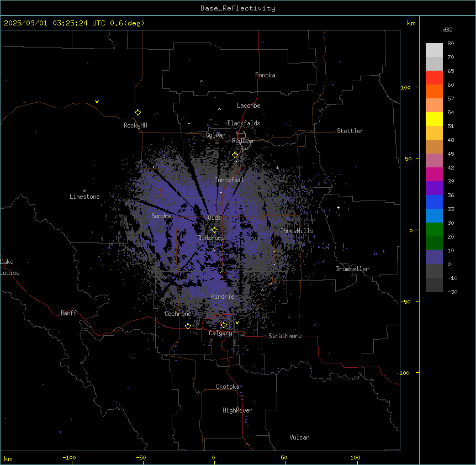The height and width of the screenshot is (465, 476).
Task: Select the slate purple 0-10 dBZ legend color
Action: (x=434, y=257)
